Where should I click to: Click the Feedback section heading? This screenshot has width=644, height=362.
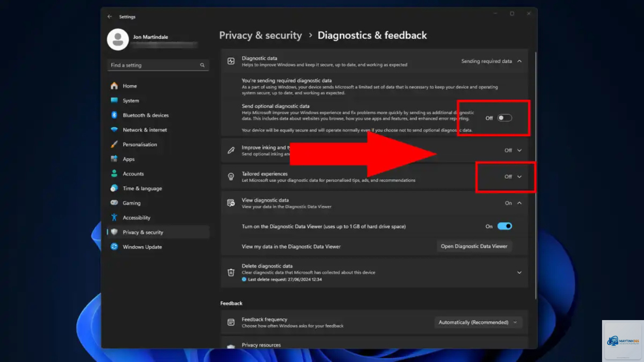pos(231,303)
